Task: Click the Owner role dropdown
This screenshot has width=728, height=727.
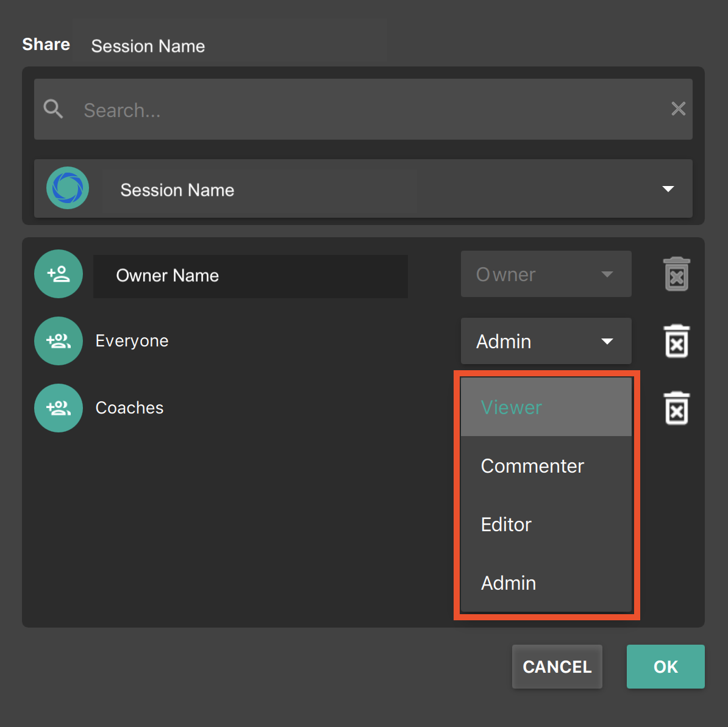Action: click(x=546, y=274)
